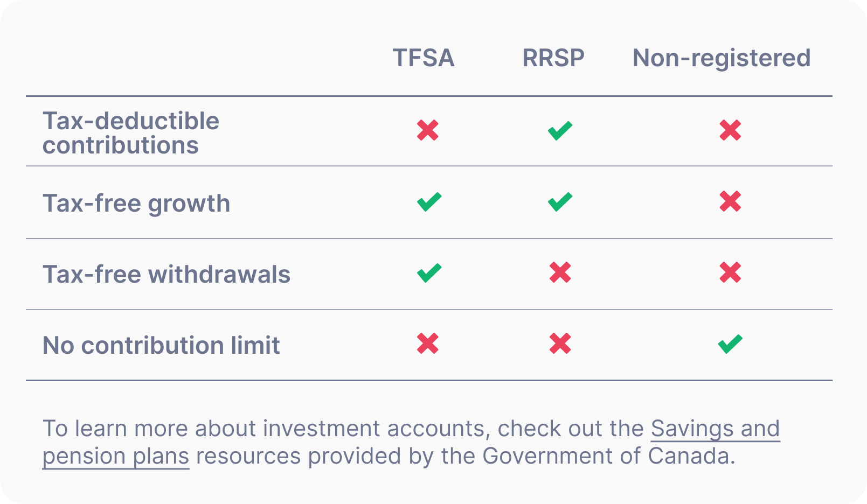Click the Non-registered column header

click(721, 58)
